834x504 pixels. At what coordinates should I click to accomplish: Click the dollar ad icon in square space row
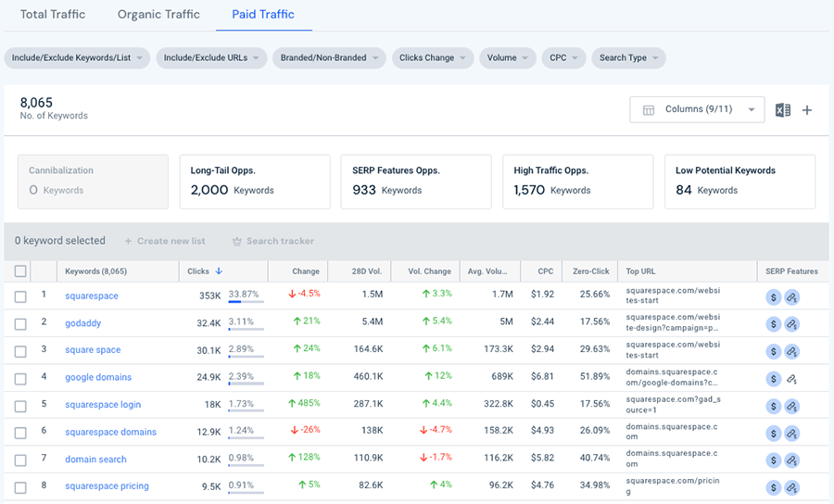click(774, 351)
